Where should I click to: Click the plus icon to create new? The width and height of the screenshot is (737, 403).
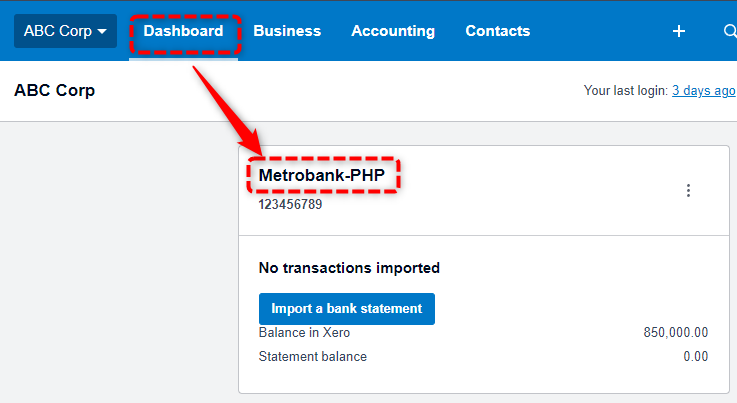point(679,31)
